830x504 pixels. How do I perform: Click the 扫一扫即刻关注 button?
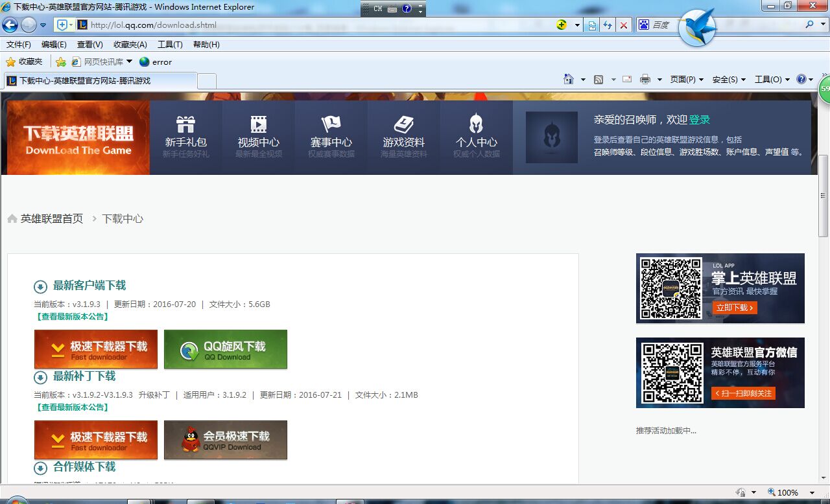pos(743,393)
